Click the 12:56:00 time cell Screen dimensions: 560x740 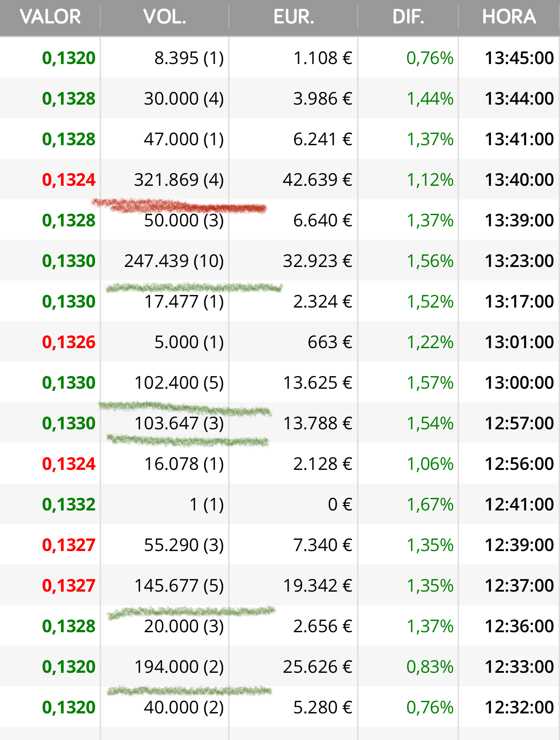tap(519, 464)
